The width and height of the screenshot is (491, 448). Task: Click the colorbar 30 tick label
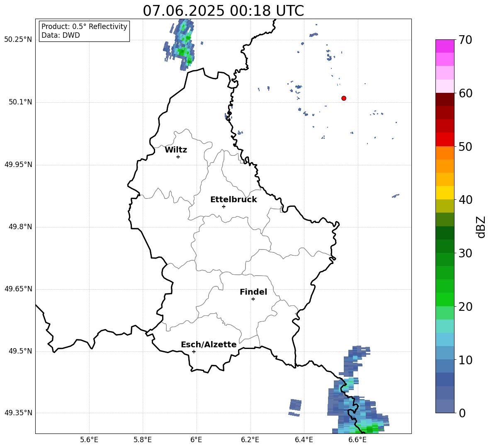pos(465,253)
